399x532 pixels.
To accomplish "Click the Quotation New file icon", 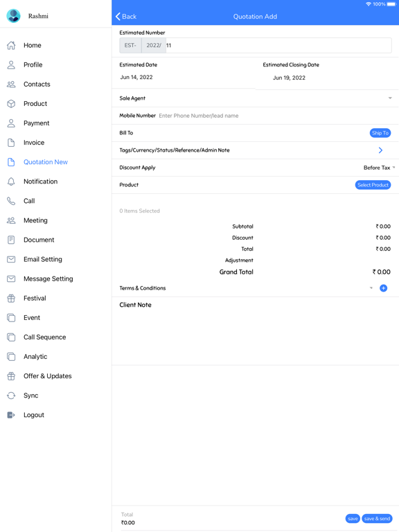I will [x=11, y=162].
